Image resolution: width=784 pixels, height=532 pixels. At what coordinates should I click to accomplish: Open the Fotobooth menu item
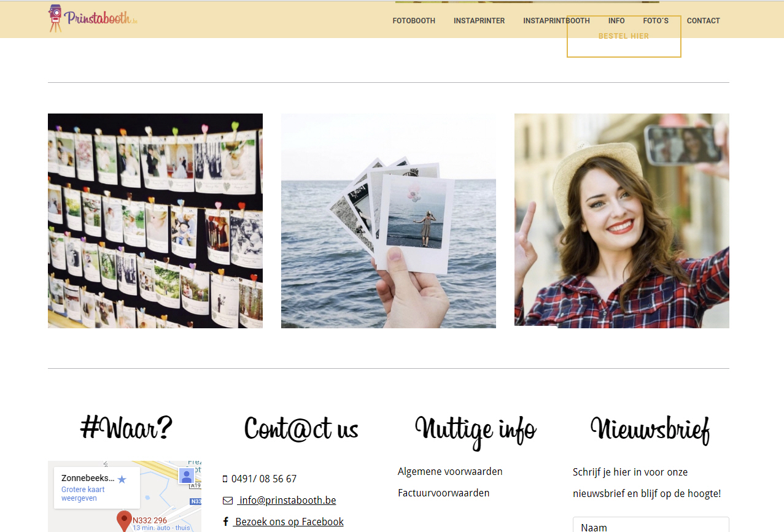(x=414, y=21)
